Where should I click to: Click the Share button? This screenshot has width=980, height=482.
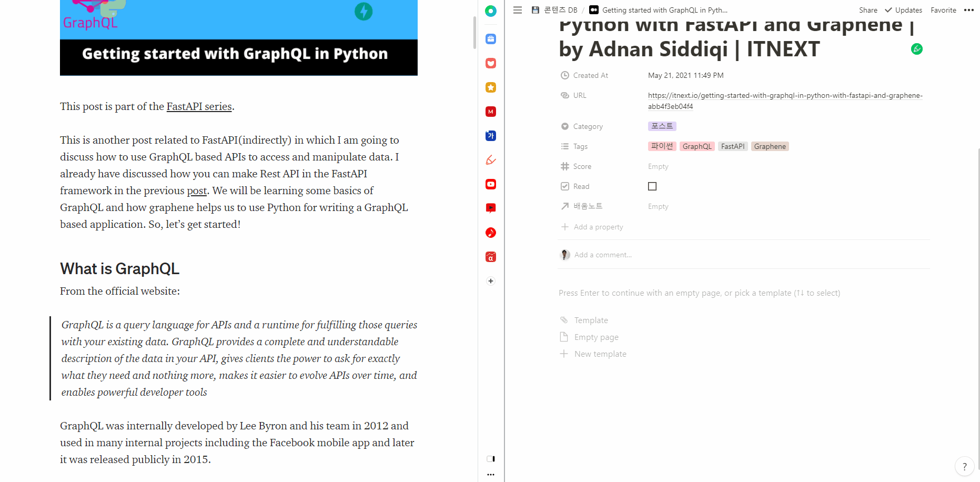[x=868, y=10]
